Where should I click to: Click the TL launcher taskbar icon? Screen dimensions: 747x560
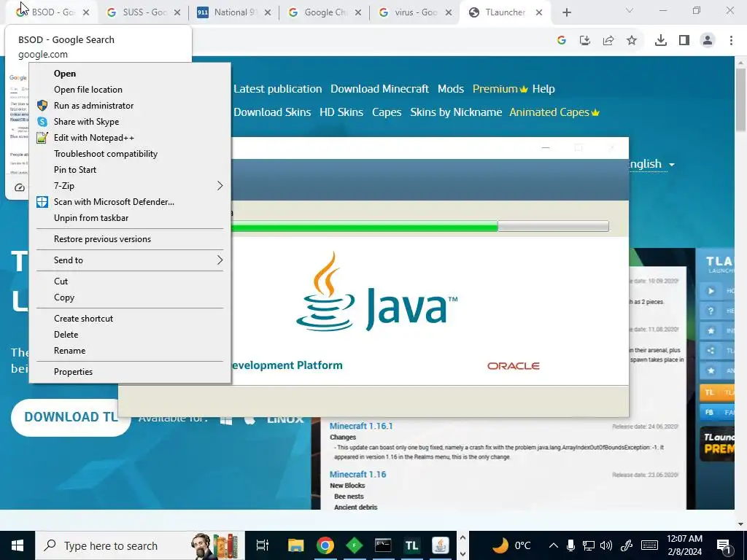tap(411, 545)
